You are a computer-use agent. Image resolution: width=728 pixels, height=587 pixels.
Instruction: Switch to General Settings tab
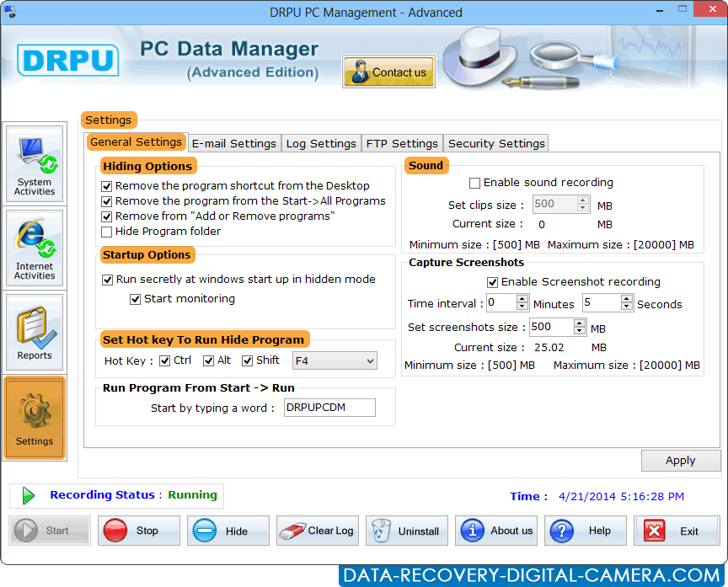coord(136,142)
